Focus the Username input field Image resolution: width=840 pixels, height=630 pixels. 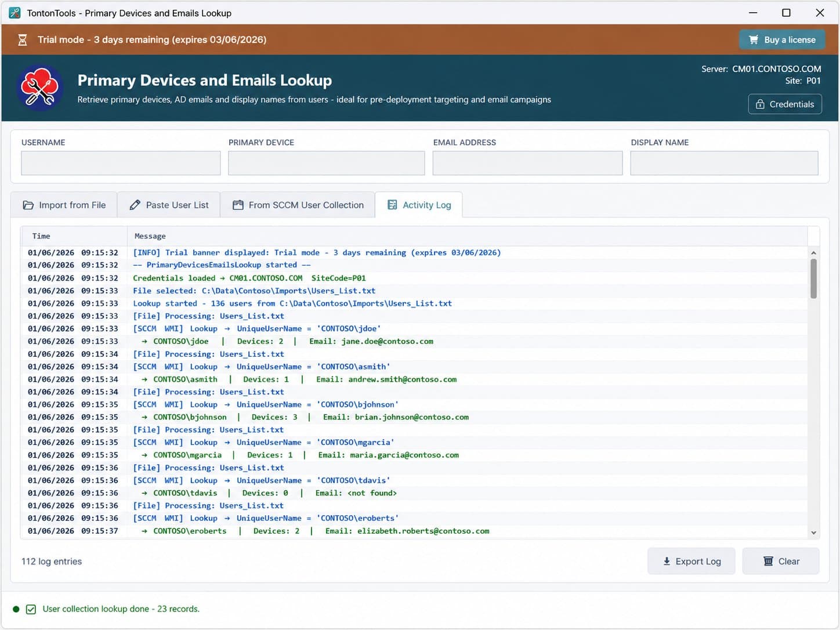click(x=121, y=163)
